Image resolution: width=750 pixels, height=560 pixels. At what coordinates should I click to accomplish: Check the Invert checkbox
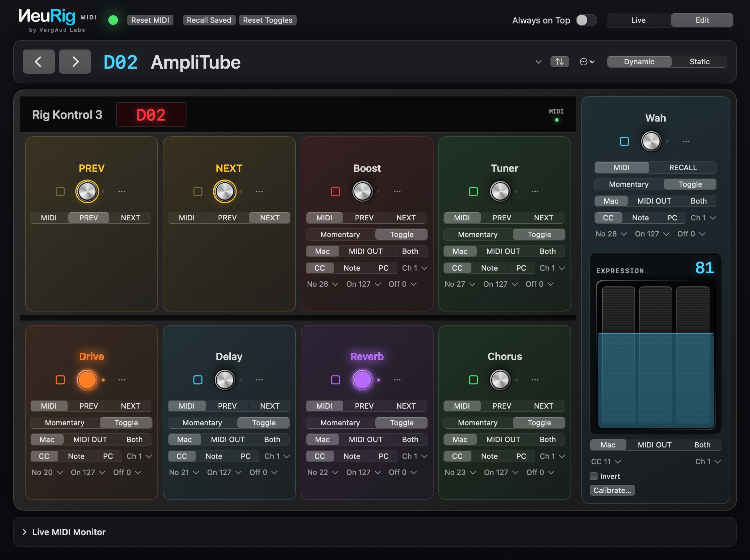click(x=594, y=476)
